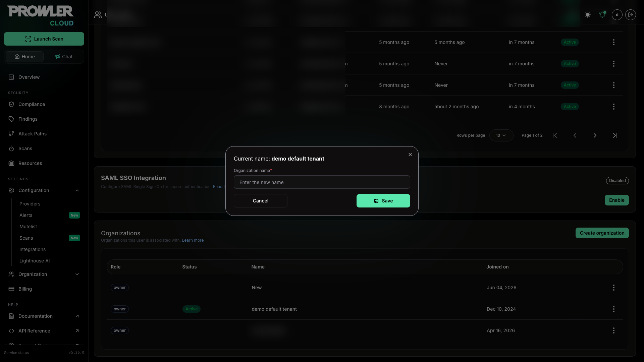The width and height of the screenshot is (644, 362).
Task: Click the Findings tag icon
Action: [x=11, y=119]
